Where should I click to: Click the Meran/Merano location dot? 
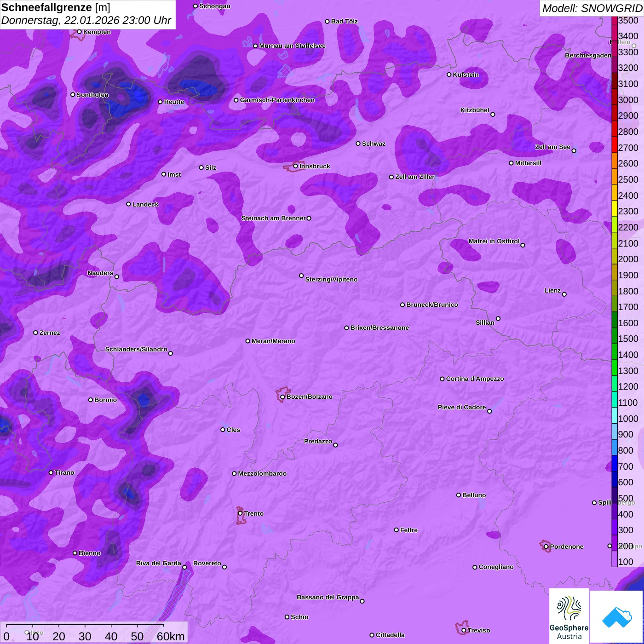click(248, 341)
